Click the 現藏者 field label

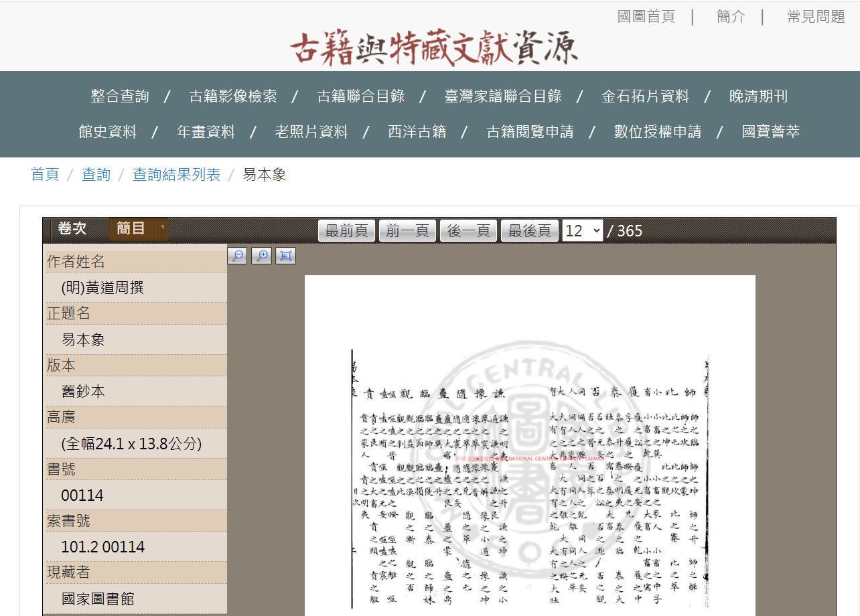pyautogui.click(x=68, y=572)
